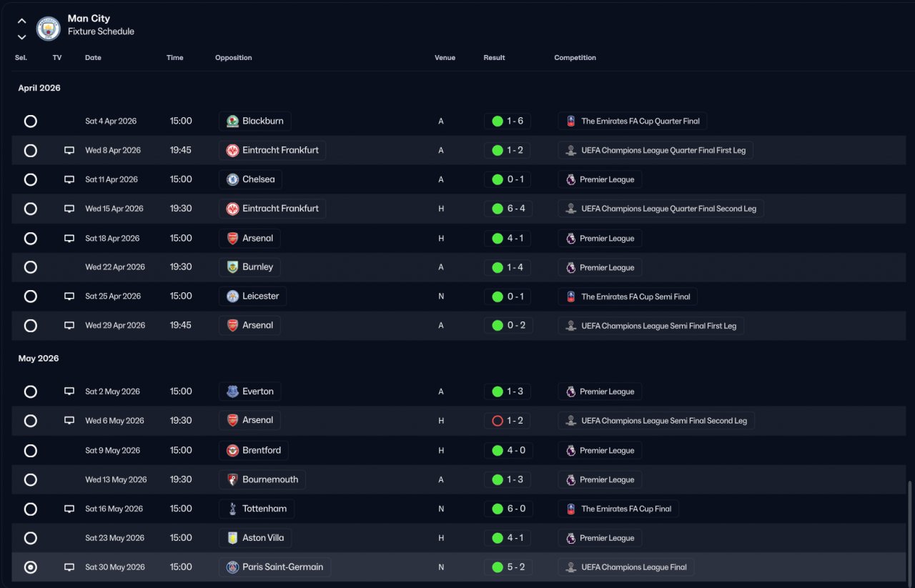915x588 pixels.
Task: Open the Aston Villa club link
Action: pos(264,538)
